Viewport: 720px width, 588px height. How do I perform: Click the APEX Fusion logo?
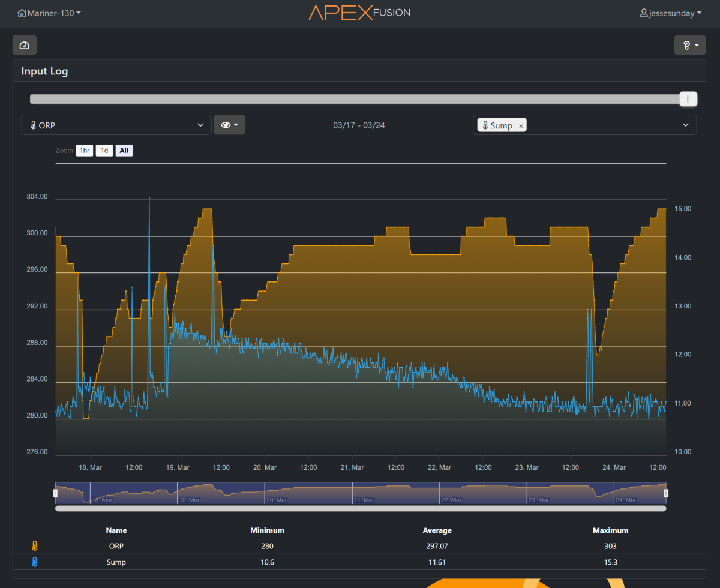tap(359, 13)
